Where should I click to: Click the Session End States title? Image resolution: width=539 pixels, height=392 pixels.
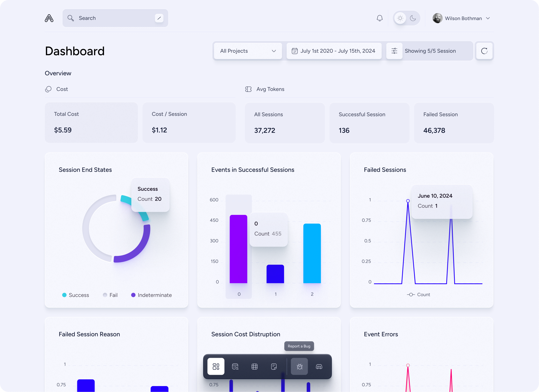coord(85,170)
